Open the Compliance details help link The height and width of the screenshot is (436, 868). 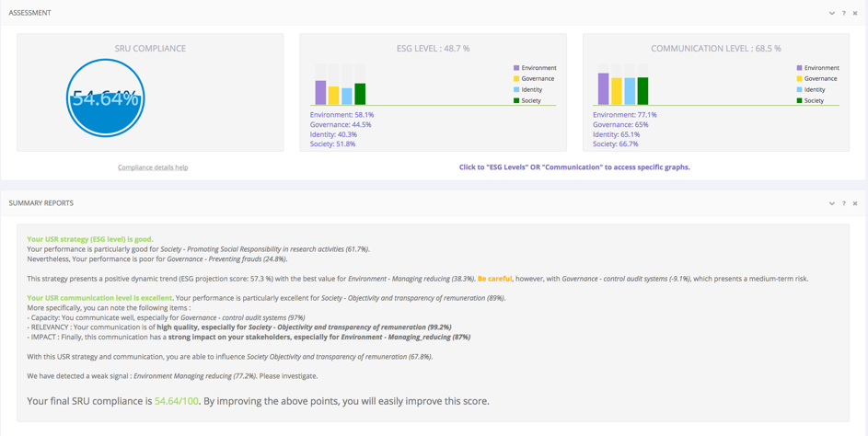153,167
